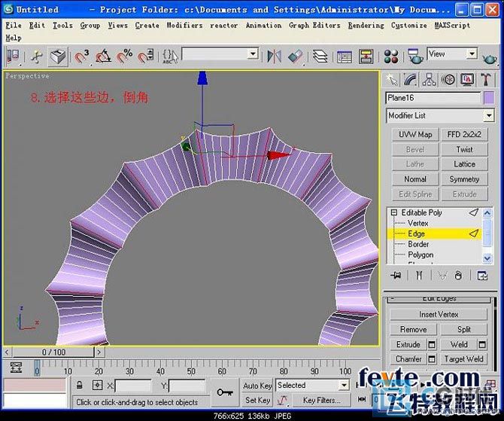This screenshot has width=504, height=421.
Task: Click the UVW Map modifier button
Action: point(415,135)
